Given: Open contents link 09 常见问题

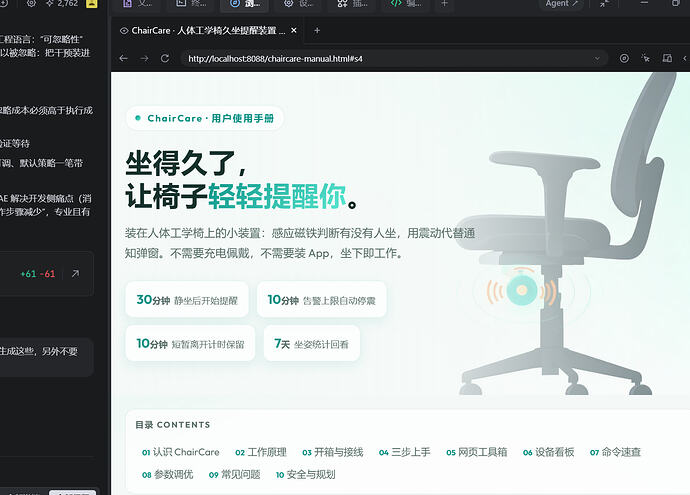Looking at the screenshot, I should coord(235,474).
